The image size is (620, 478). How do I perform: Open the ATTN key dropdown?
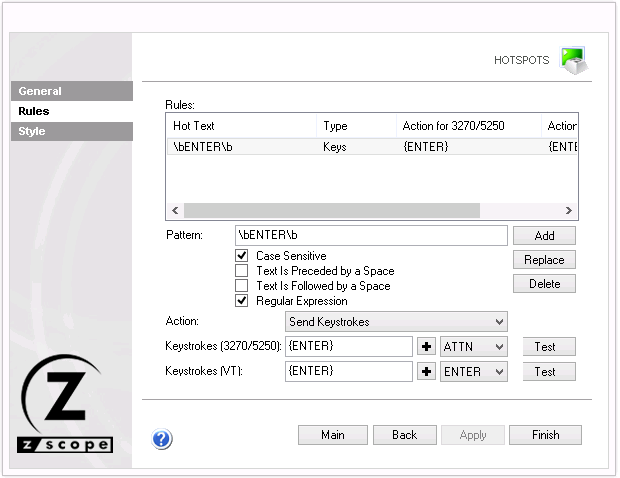[474, 347]
